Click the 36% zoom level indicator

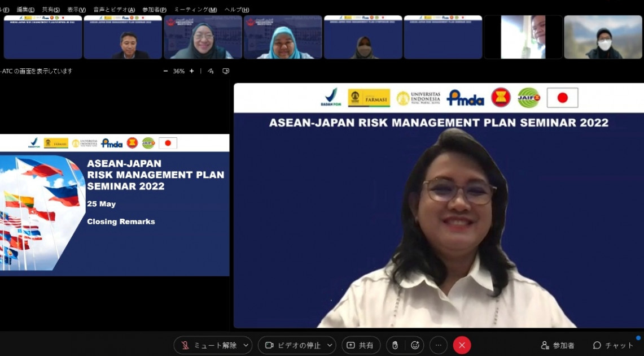coord(179,71)
